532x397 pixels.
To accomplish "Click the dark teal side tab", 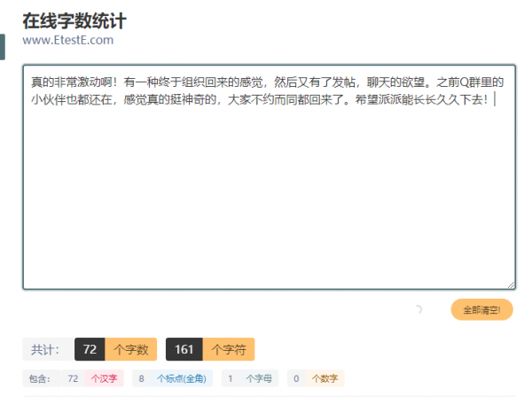I will pyautogui.click(x=3, y=47).
